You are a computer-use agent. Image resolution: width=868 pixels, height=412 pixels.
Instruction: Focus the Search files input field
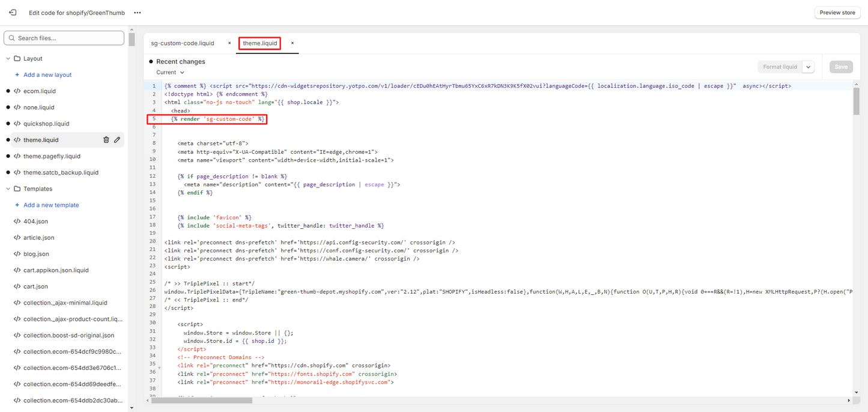tap(64, 38)
